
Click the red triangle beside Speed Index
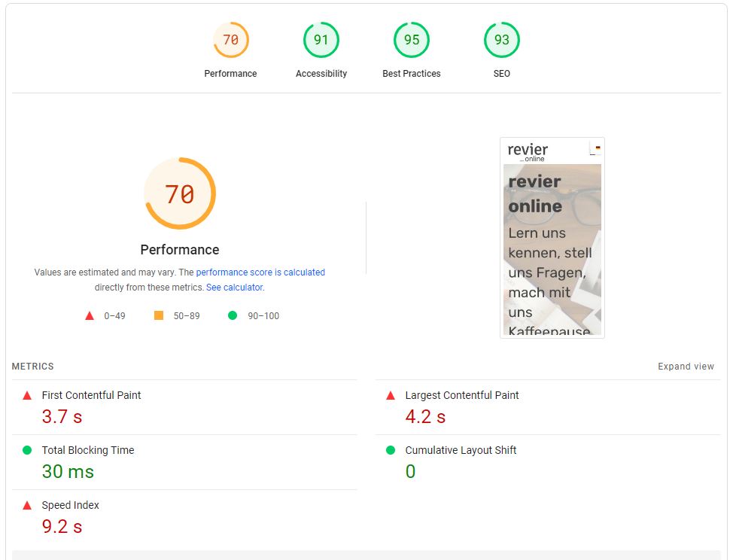[x=27, y=505]
